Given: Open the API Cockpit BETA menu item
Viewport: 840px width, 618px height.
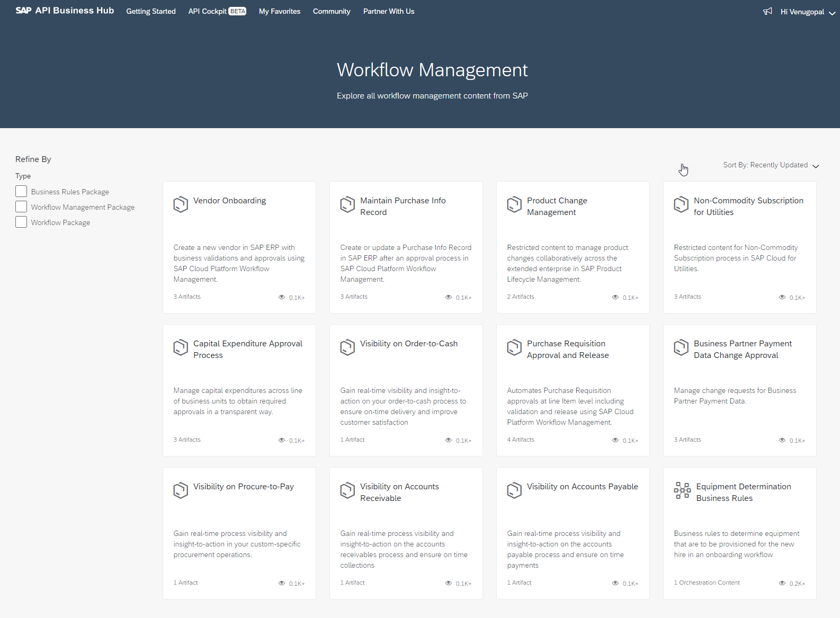Looking at the screenshot, I should tap(217, 11).
